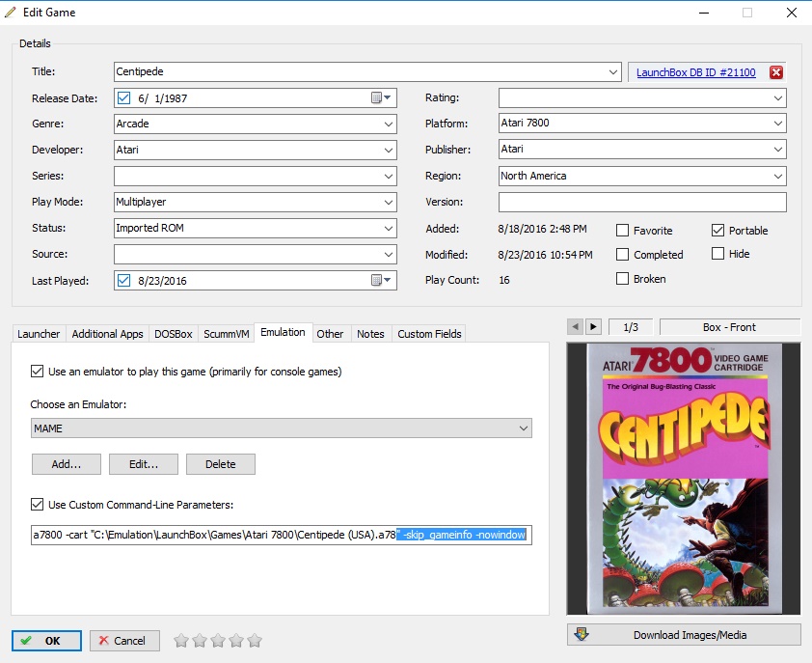This screenshot has height=663, width=812.
Task: Set rating to three stars
Action: pos(217,640)
